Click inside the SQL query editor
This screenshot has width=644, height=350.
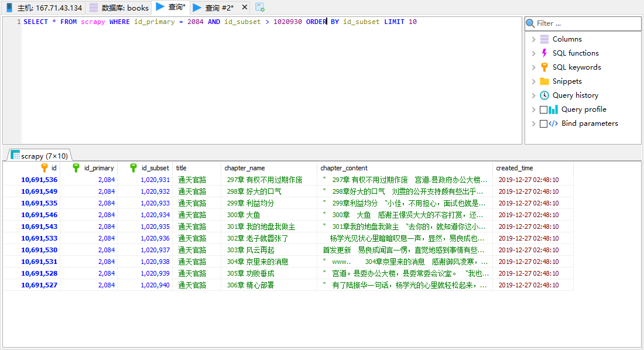click(271, 80)
